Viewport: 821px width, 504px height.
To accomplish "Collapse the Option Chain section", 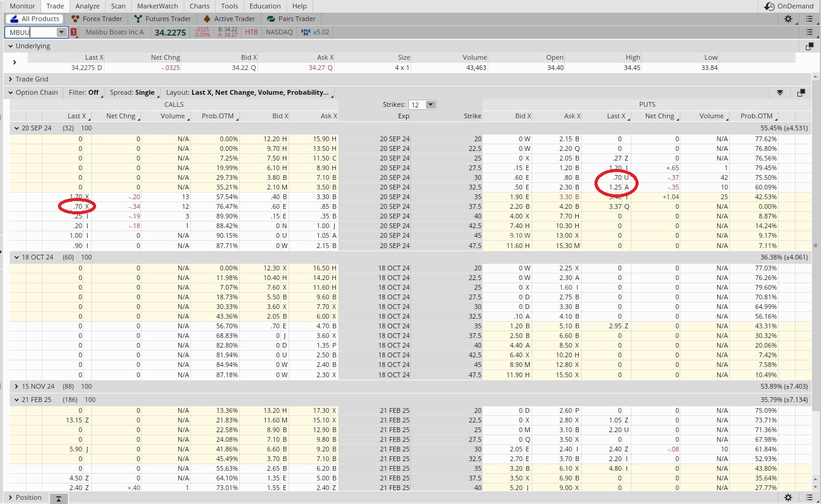I will (10, 93).
